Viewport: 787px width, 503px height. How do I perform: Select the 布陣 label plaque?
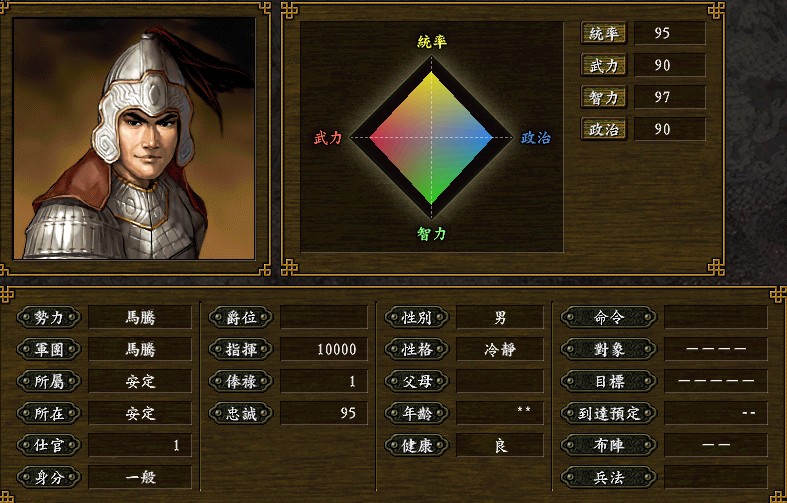[609, 445]
